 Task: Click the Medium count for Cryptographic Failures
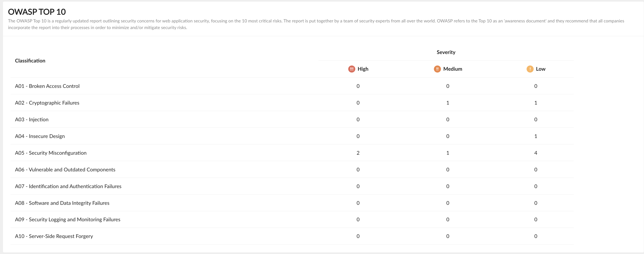(x=448, y=103)
